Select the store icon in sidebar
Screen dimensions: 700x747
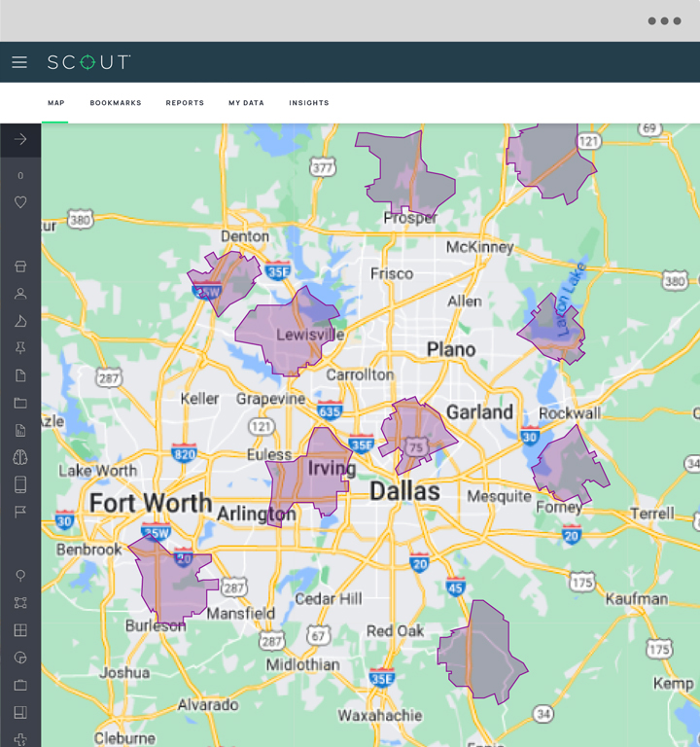(20, 267)
